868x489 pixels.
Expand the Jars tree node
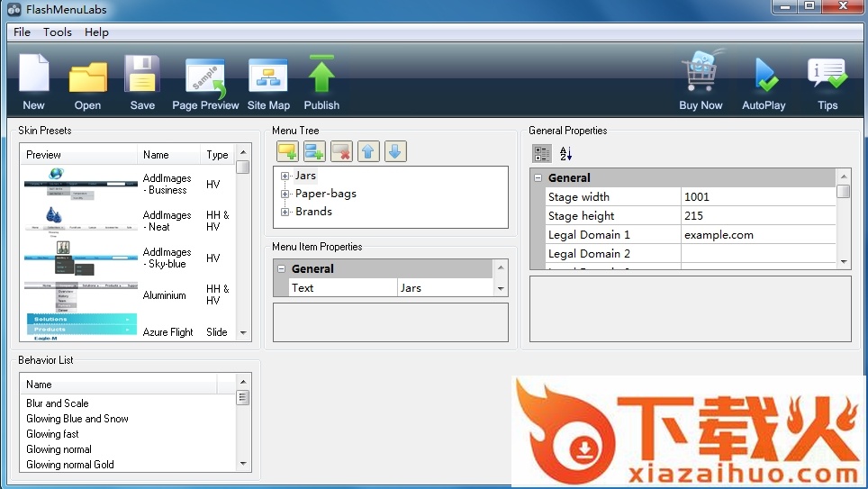coord(285,177)
